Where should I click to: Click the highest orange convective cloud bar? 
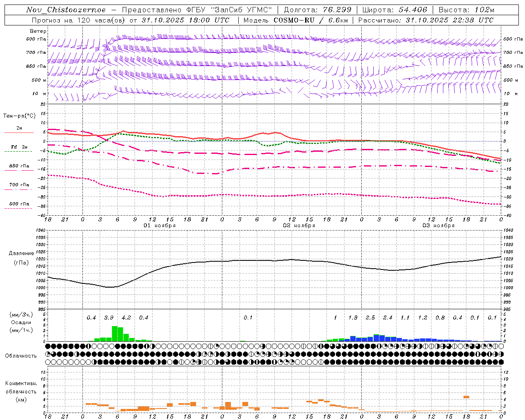tap(466, 397)
